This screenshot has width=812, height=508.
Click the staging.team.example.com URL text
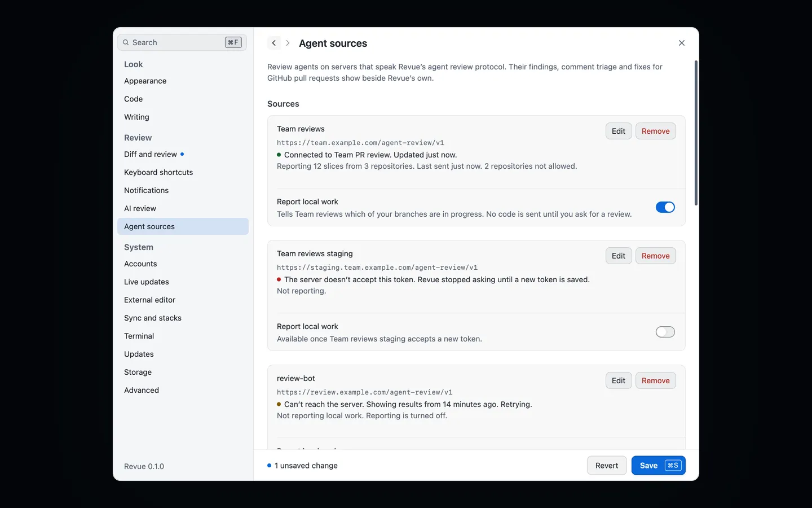tap(377, 268)
